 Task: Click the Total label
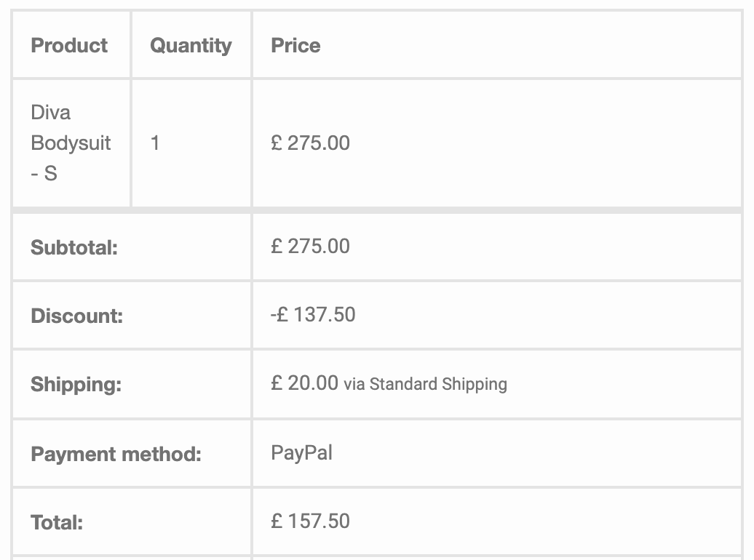[x=57, y=522]
